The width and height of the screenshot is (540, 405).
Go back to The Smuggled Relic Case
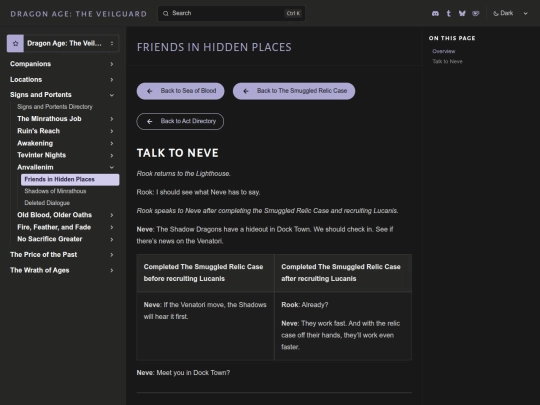[x=294, y=91]
